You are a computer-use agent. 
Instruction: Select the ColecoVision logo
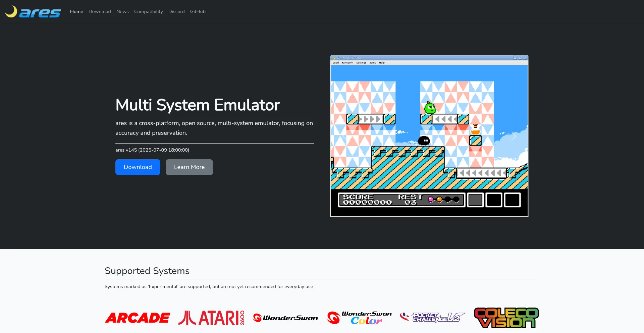click(506, 318)
